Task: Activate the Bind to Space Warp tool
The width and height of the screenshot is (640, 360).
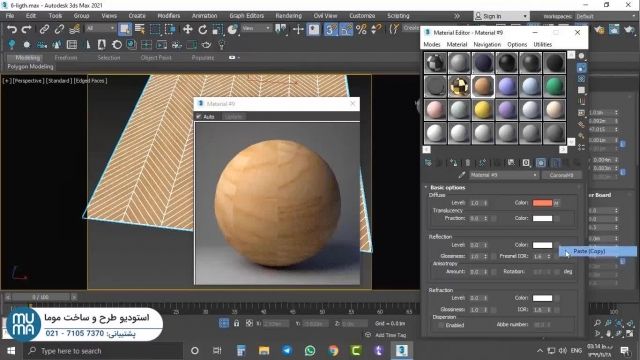Action: (74, 29)
